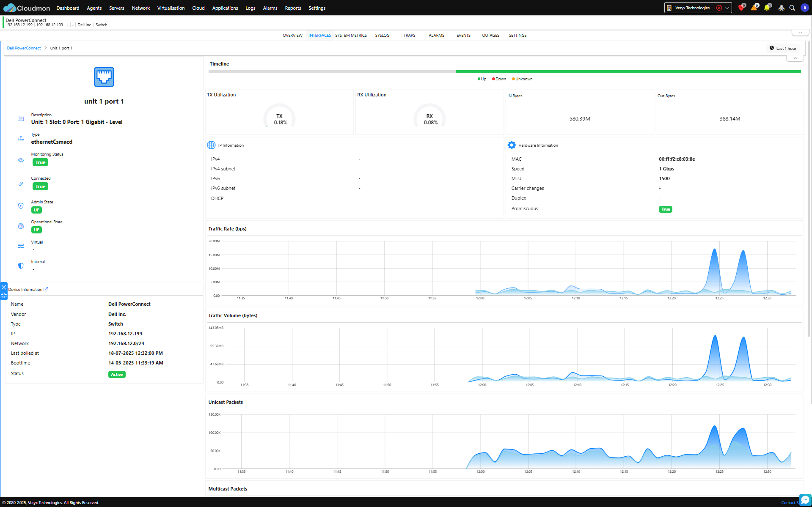Viewport: 812px width, 507px height.
Task: Click the shield icon next to Admin State
Action: pos(21,206)
